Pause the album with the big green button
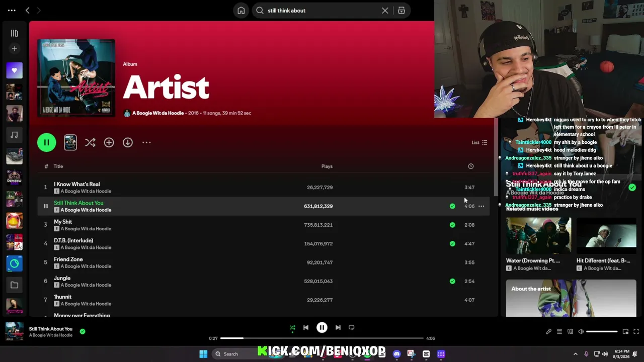The height and width of the screenshot is (362, 644). [x=46, y=142]
